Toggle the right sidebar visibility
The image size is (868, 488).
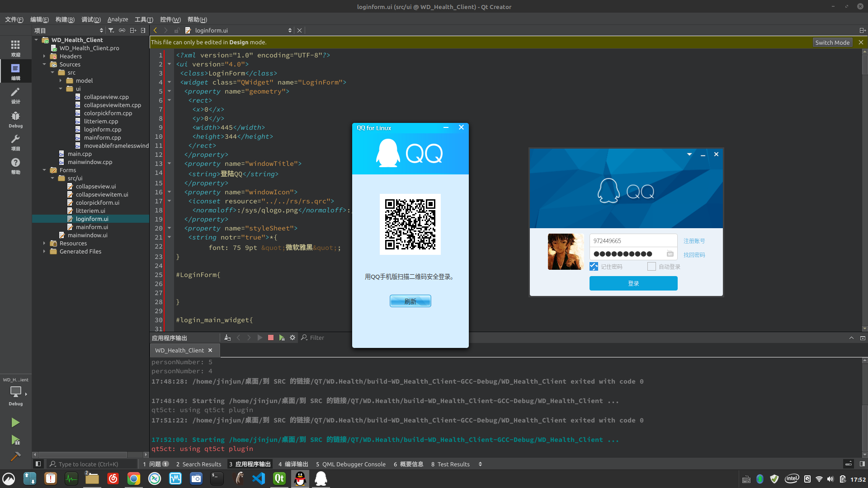(x=862, y=464)
